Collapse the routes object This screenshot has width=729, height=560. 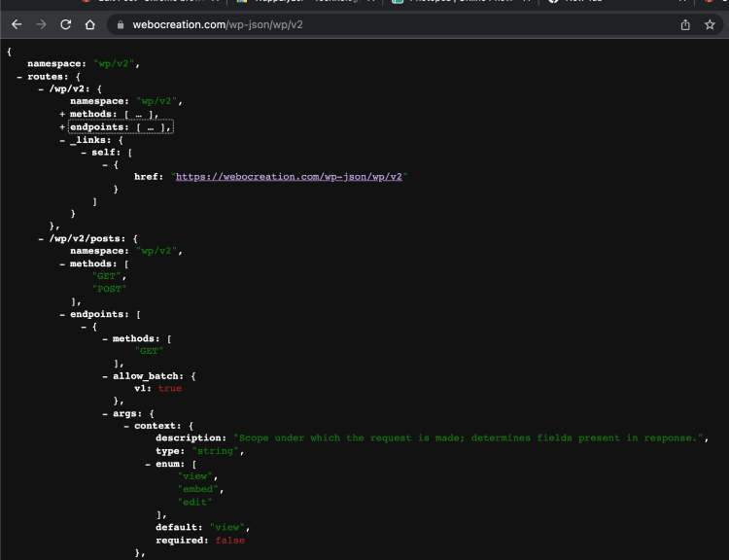[x=19, y=77]
